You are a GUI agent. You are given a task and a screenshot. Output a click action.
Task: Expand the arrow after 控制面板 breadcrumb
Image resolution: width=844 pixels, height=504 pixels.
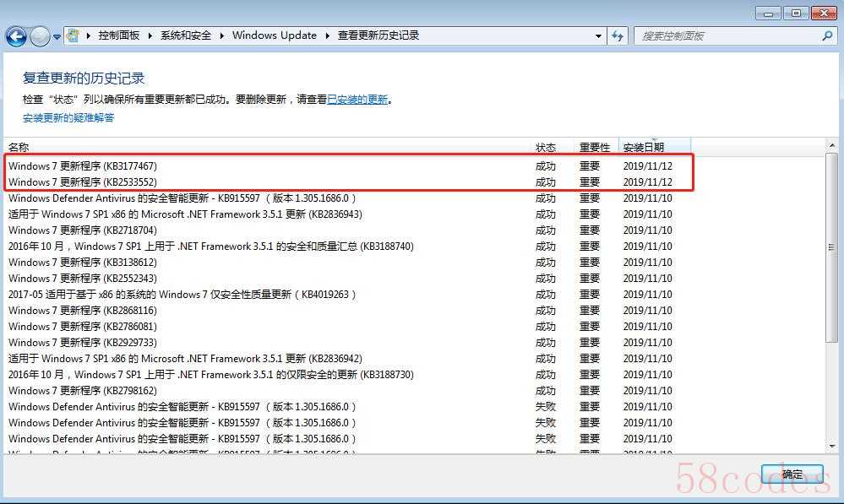tap(150, 36)
